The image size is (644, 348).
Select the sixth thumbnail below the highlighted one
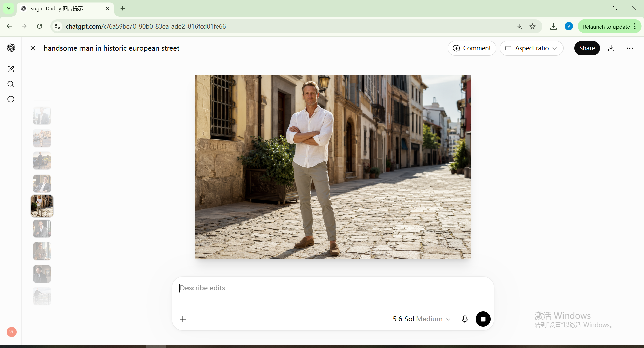pyautogui.click(x=42, y=229)
